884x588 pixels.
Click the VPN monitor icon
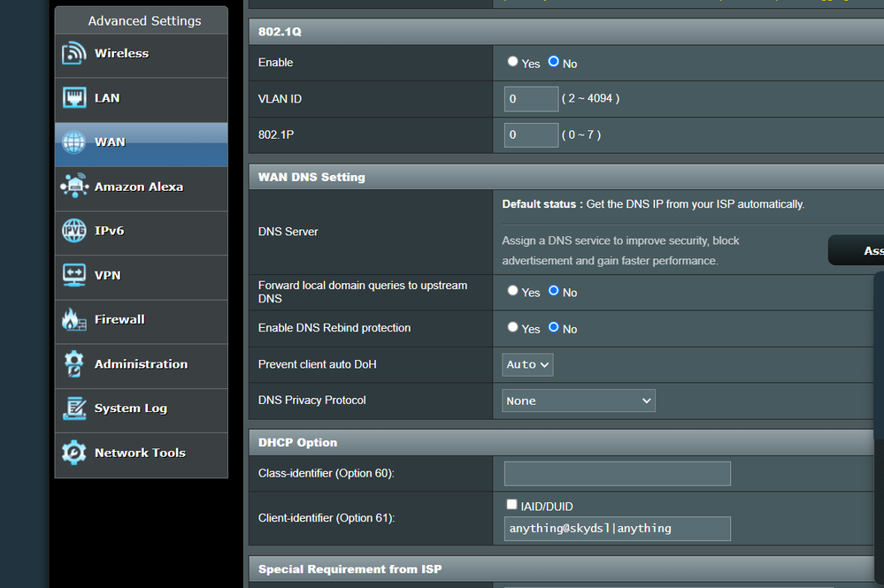click(74, 275)
